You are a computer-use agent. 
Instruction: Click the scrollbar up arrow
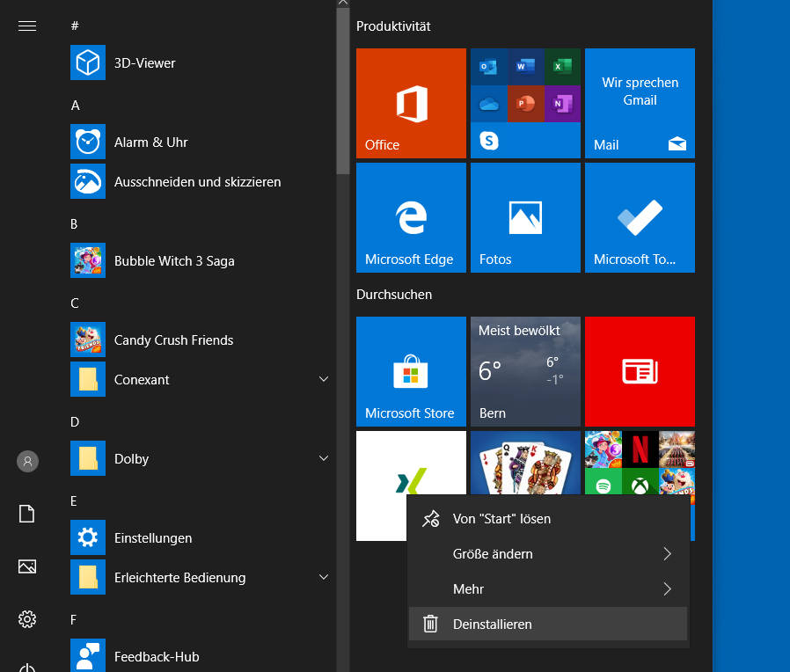tap(343, 3)
